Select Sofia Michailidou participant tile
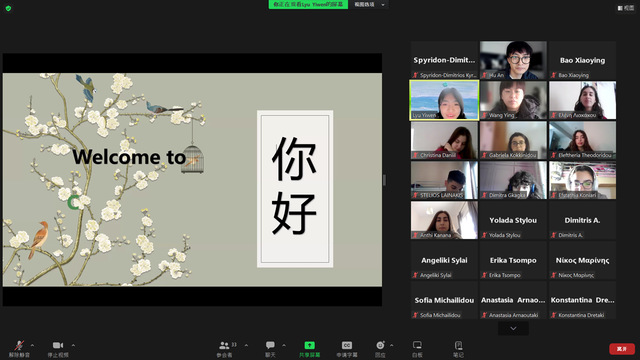Image resolution: width=640 pixels, height=360 pixels. click(444, 300)
